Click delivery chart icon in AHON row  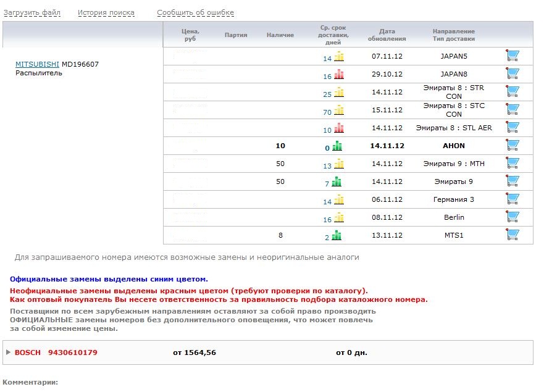point(337,146)
